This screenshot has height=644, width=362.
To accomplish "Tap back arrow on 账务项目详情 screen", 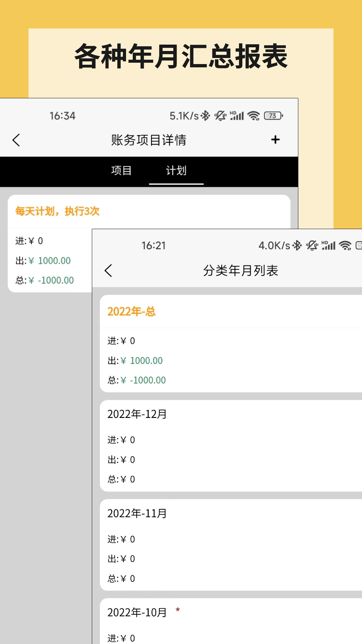I will 16,140.
